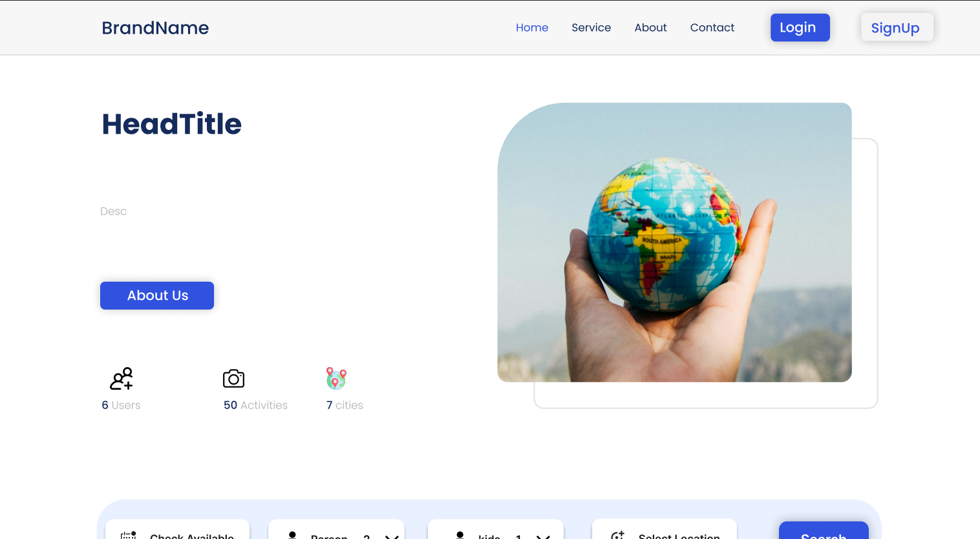The image size is (980, 539).
Task: Expand the Person count dropdown chevron
Action: click(x=391, y=536)
